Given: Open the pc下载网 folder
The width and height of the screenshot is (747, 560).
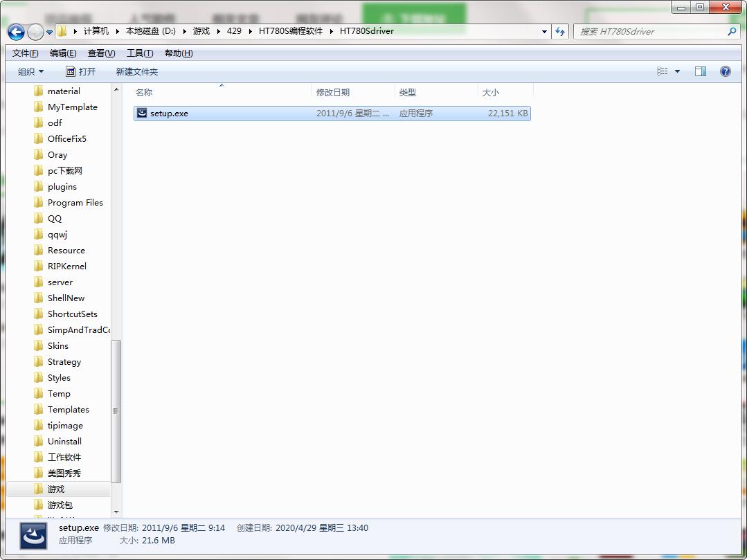Looking at the screenshot, I should 64,170.
